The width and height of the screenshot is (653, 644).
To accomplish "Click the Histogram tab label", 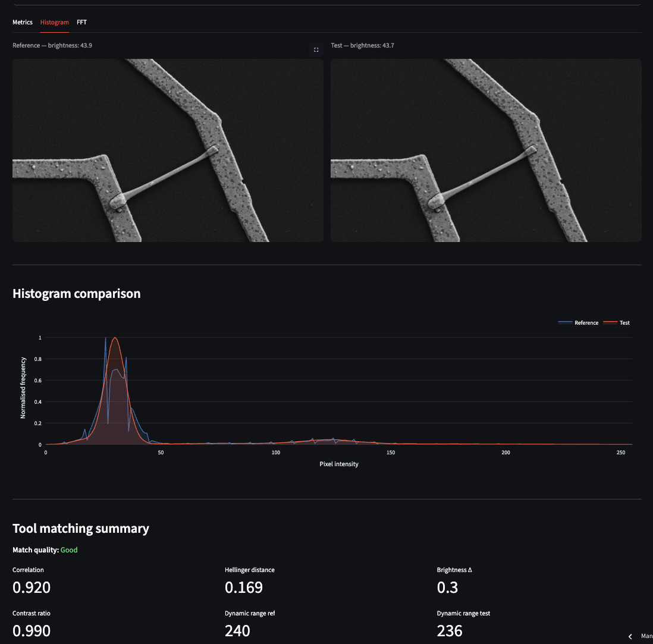I will tap(54, 22).
